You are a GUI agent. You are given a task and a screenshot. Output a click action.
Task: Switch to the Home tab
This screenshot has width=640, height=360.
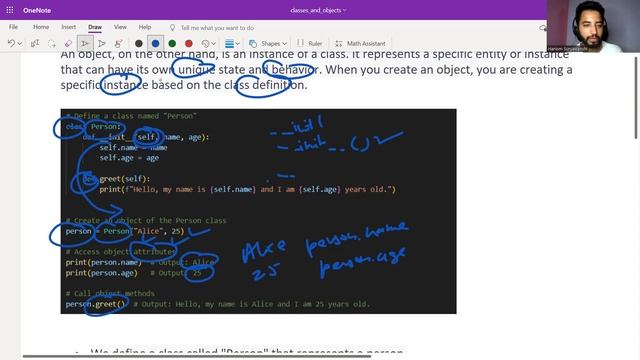pos(41,27)
